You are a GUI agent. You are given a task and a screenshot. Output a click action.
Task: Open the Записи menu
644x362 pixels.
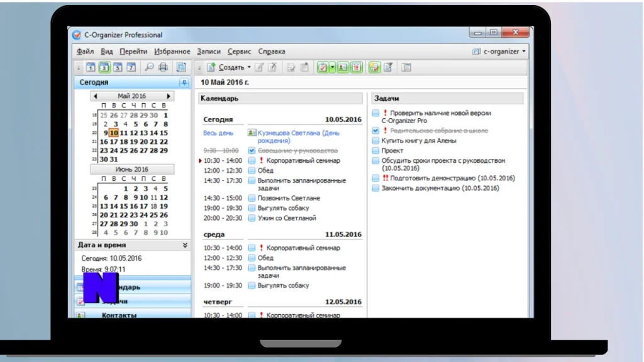point(209,52)
